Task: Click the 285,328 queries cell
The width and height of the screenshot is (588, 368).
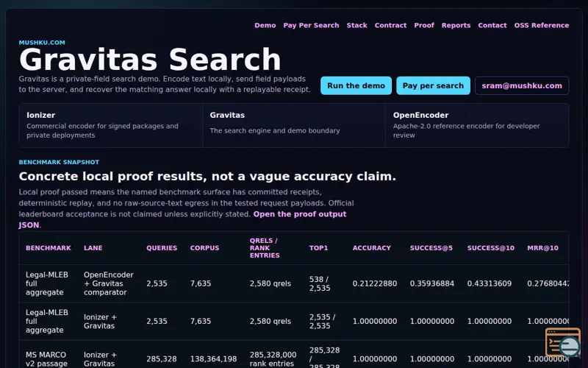Action: 161,359
